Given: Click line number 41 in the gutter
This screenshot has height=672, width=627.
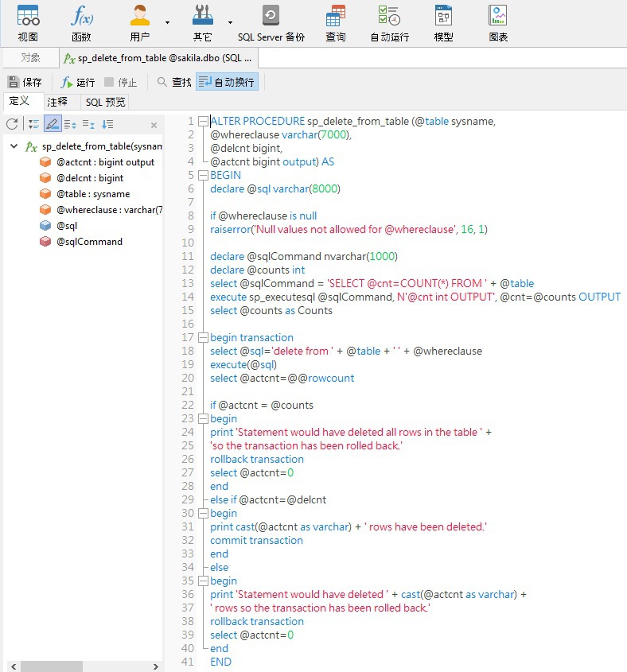Looking at the screenshot, I should pos(188,662).
